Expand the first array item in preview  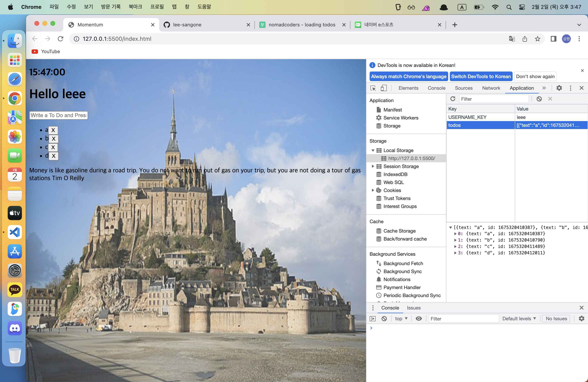455,234
